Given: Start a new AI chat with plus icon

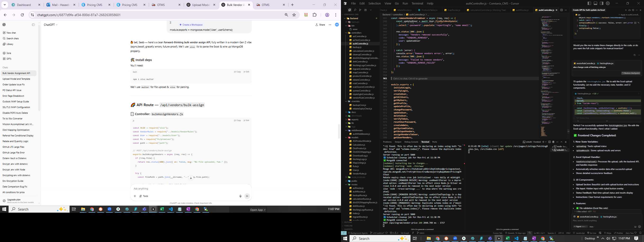Looking at the screenshot, I should point(626,10).
